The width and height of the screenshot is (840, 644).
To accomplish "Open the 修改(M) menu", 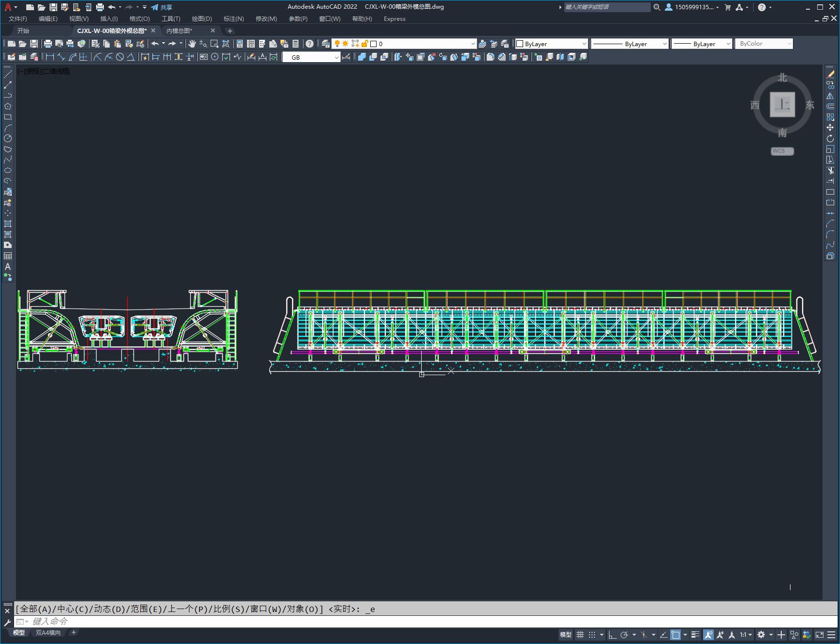I will (266, 19).
